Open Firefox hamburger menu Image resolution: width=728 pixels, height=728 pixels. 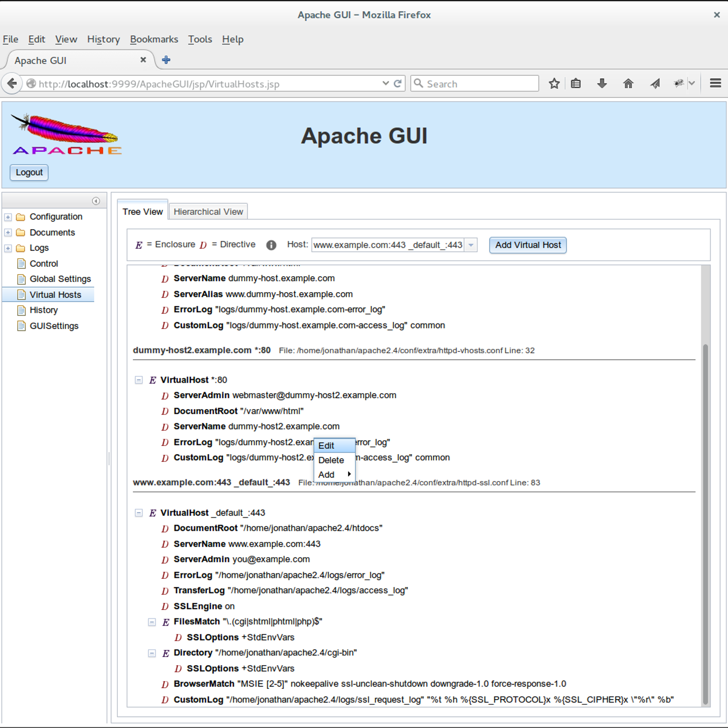point(715,83)
